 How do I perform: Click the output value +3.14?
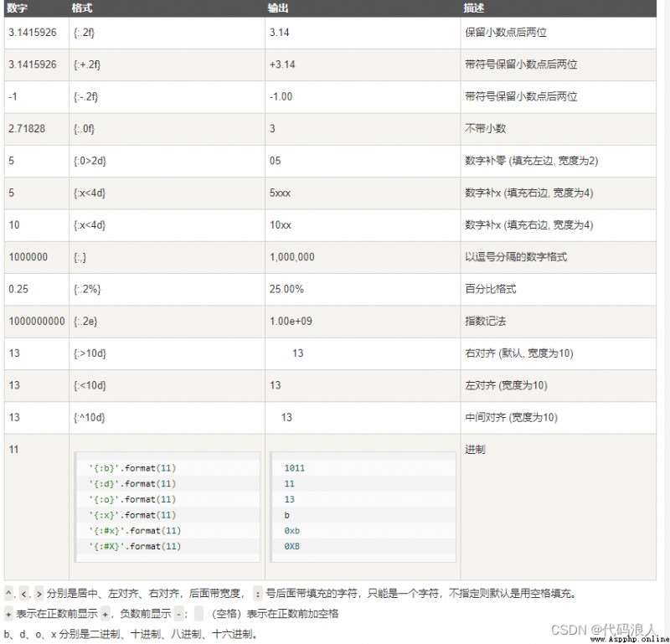tap(282, 64)
